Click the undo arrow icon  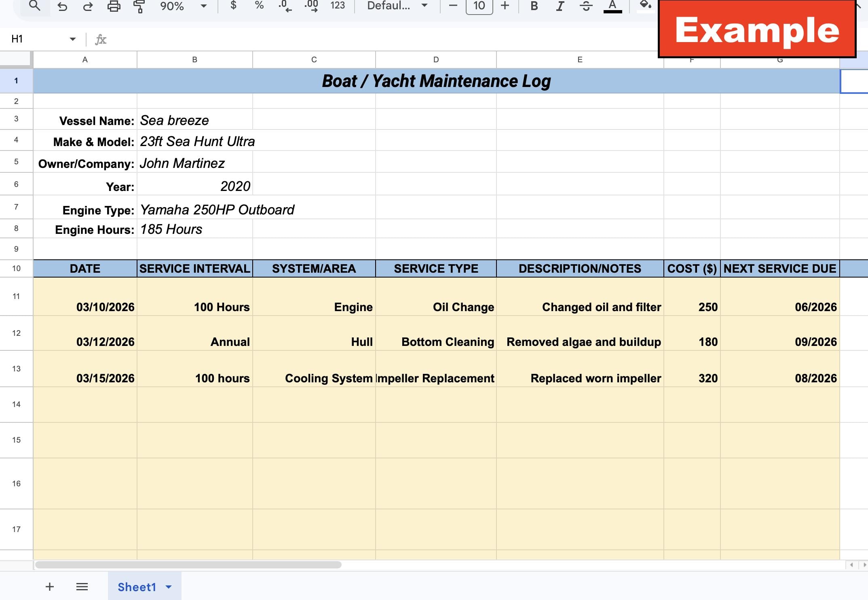click(62, 6)
